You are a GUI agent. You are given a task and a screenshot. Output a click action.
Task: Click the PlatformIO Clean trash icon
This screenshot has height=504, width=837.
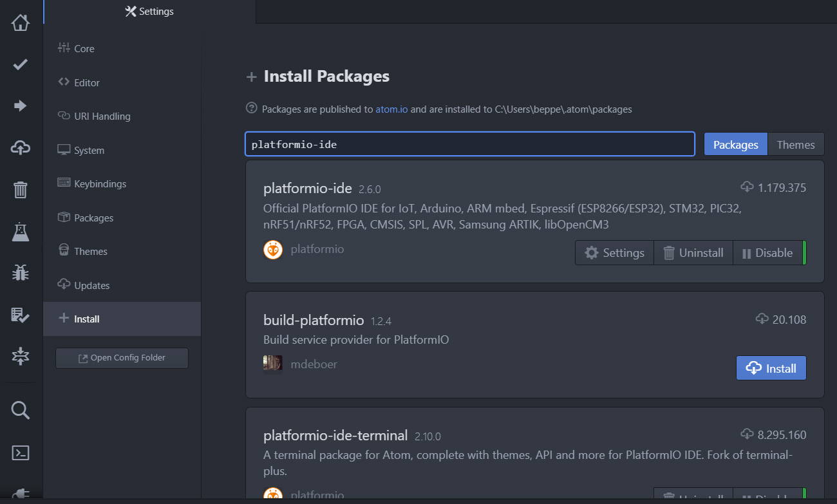(21, 190)
